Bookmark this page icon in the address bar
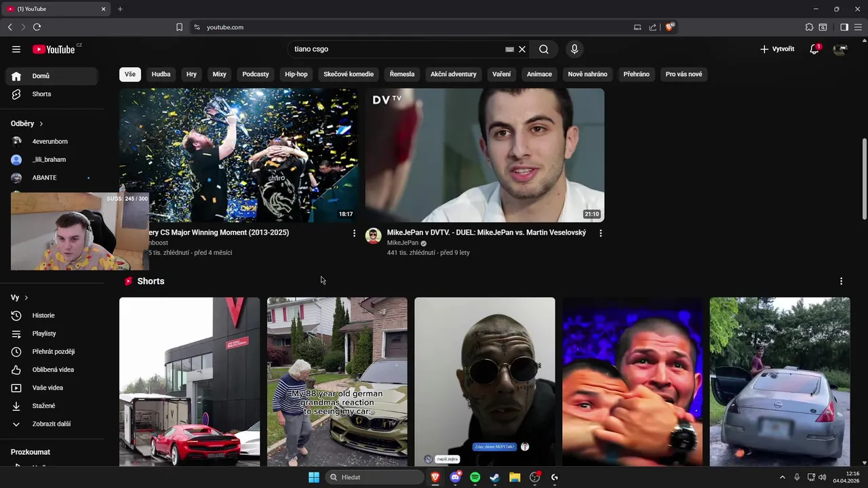Screen dimensions: 868x488 click(x=179, y=27)
